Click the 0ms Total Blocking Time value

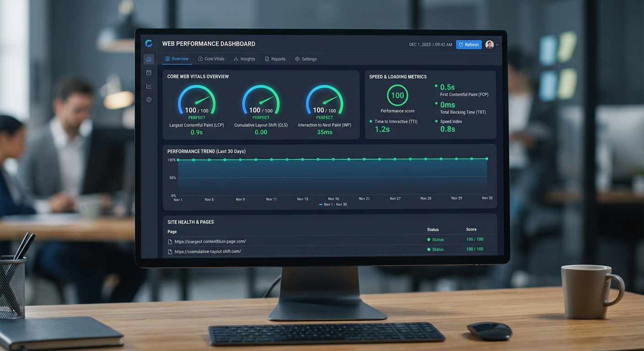[447, 105]
